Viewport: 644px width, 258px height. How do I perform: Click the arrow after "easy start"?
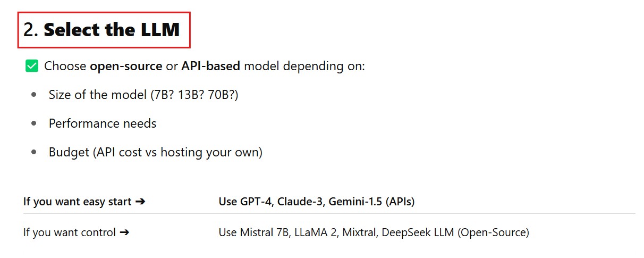pos(140,202)
